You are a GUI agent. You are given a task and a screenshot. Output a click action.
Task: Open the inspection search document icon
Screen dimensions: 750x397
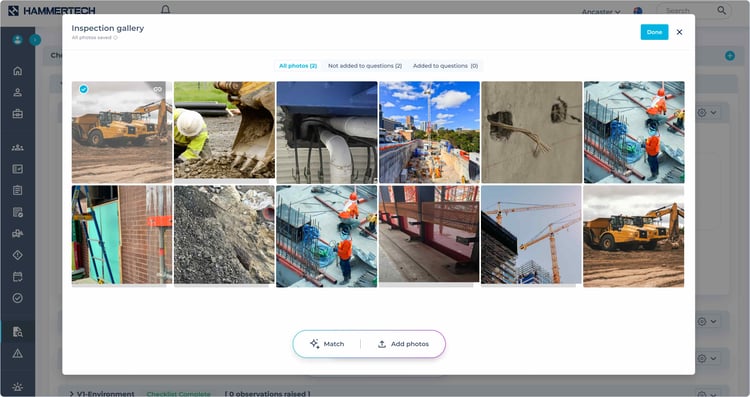(18, 332)
